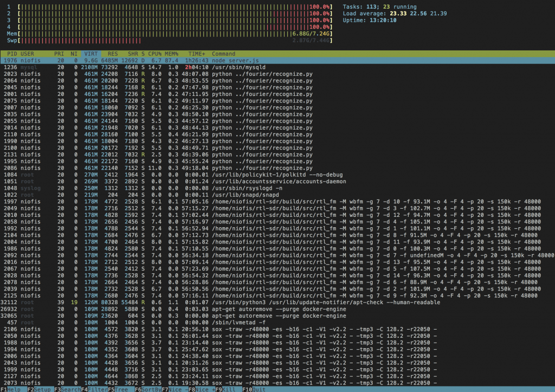The height and width of the screenshot is (392, 555).
Task: Select the rtl_fm row tuned to 93.1M
Action: click(x=277, y=202)
